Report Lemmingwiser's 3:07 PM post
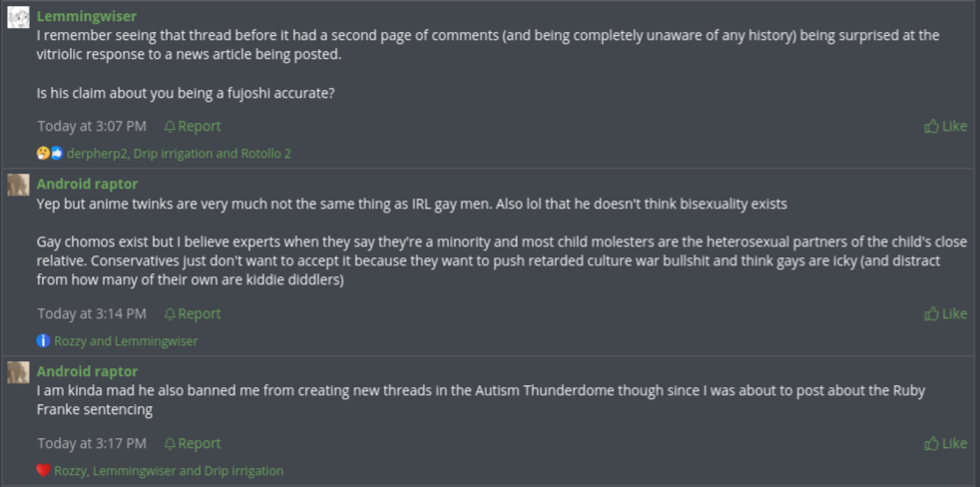Image resolution: width=980 pixels, height=487 pixels. click(x=193, y=126)
